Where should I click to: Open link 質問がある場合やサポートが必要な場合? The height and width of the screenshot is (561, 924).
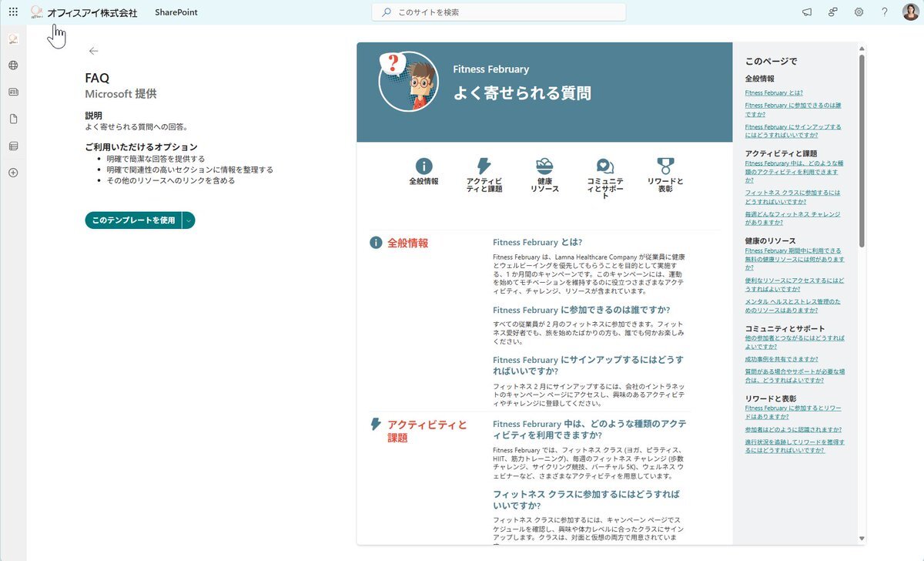click(795, 376)
